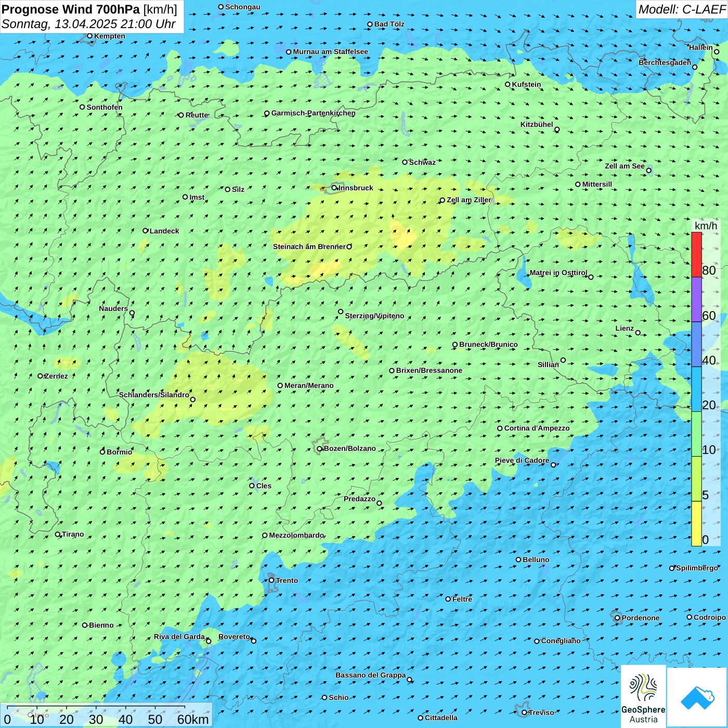Click the Sterzing/Vipiteno label
728x728 pixels.
click(374, 316)
